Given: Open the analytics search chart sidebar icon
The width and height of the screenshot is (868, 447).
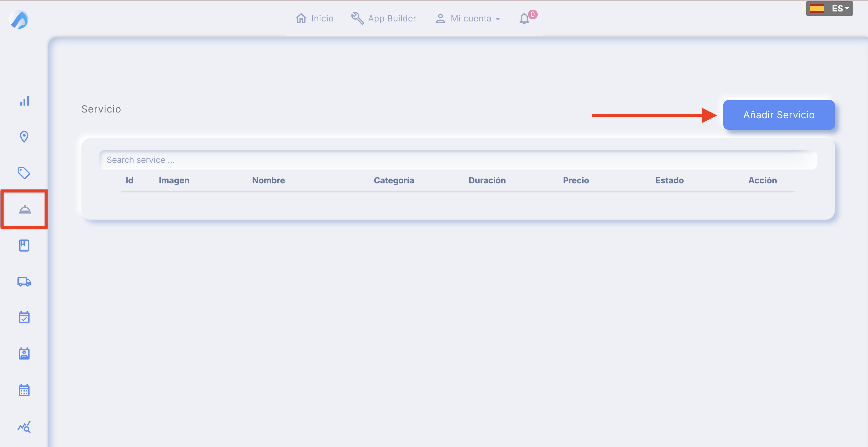Looking at the screenshot, I should (24, 427).
